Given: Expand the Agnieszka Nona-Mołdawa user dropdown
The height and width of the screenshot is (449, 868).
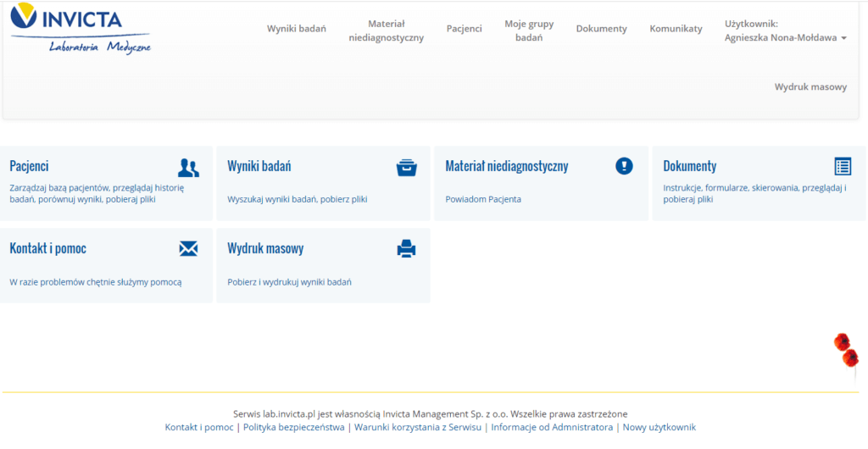Looking at the screenshot, I should 785,38.
